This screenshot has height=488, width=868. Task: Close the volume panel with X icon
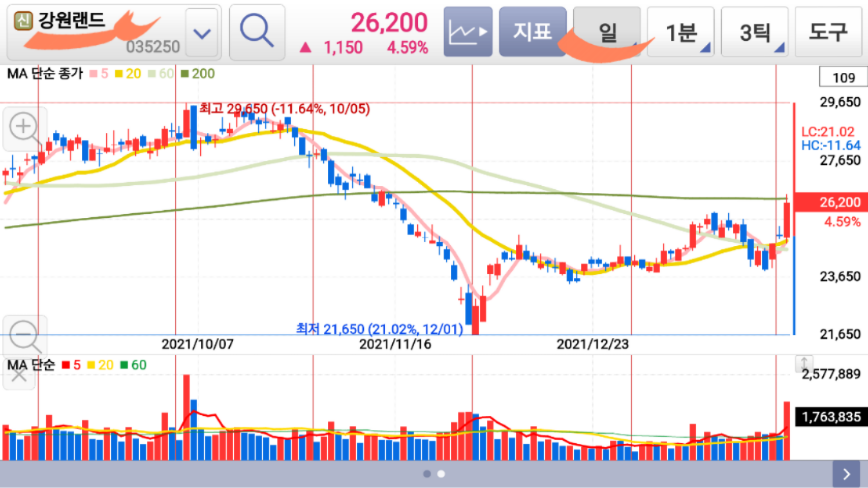[19, 374]
